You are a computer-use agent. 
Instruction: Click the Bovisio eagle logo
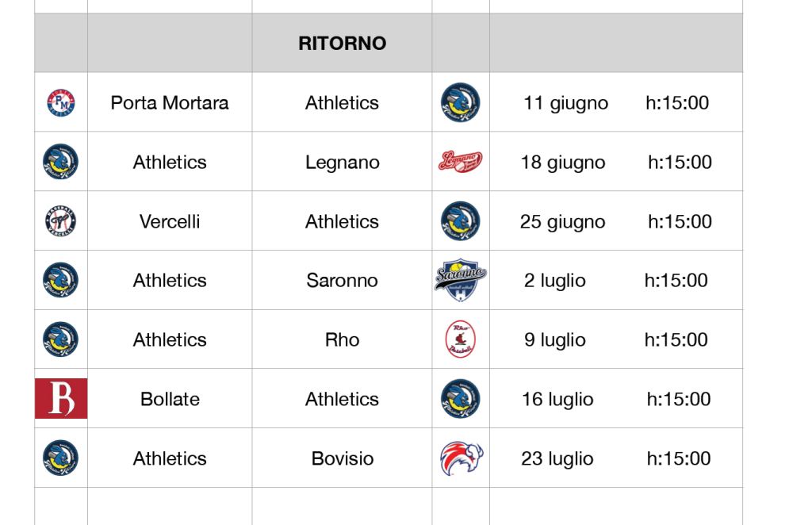click(x=461, y=458)
